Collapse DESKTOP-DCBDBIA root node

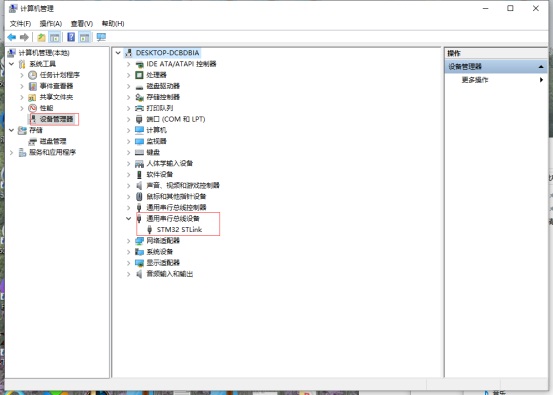point(118,53)
